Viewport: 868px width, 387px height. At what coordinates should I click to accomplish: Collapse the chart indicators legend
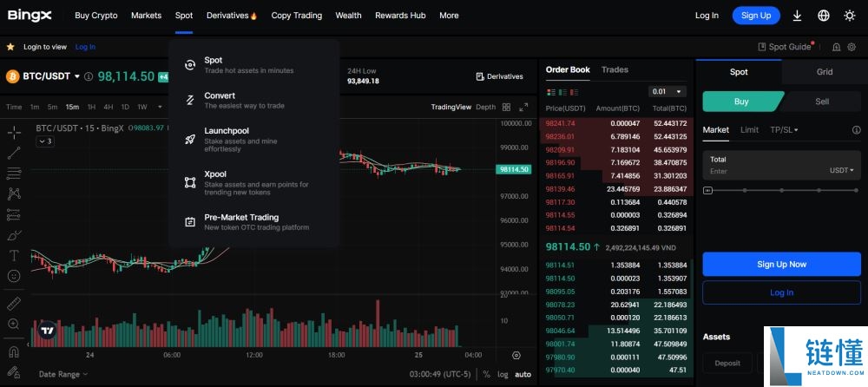(44, 141)
